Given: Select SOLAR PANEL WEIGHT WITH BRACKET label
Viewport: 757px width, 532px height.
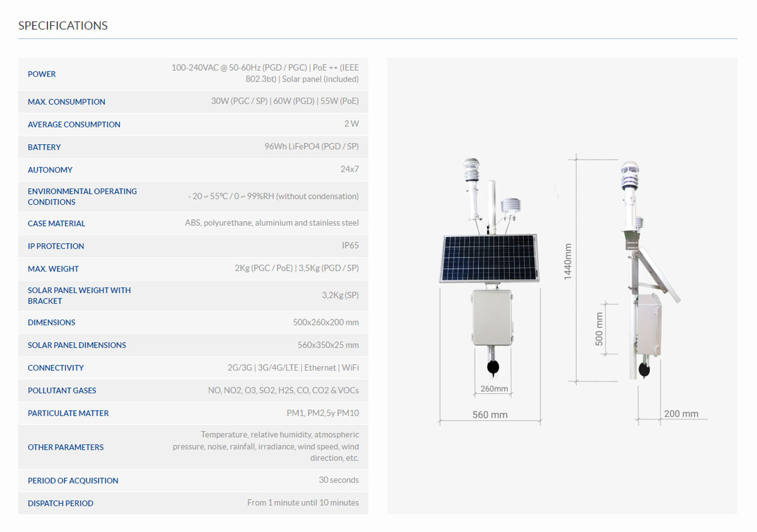Looking at the screenshot, I should click(79, 295).
